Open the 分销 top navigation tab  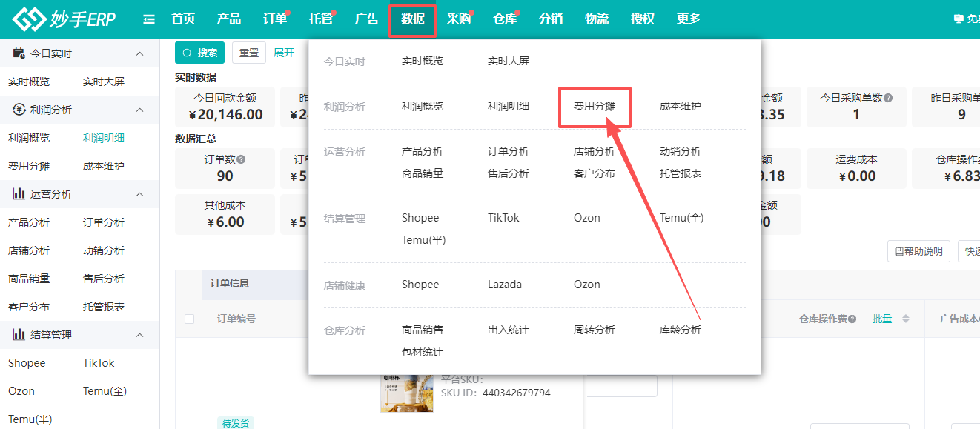click(x=551, y=19)
